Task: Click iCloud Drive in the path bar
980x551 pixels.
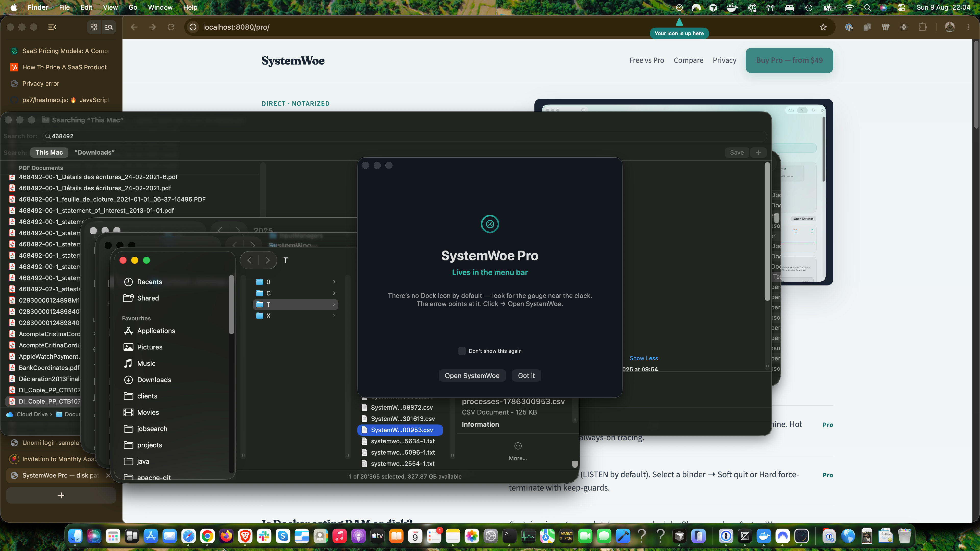Action: pyautogui.click(x=27, y=414)
